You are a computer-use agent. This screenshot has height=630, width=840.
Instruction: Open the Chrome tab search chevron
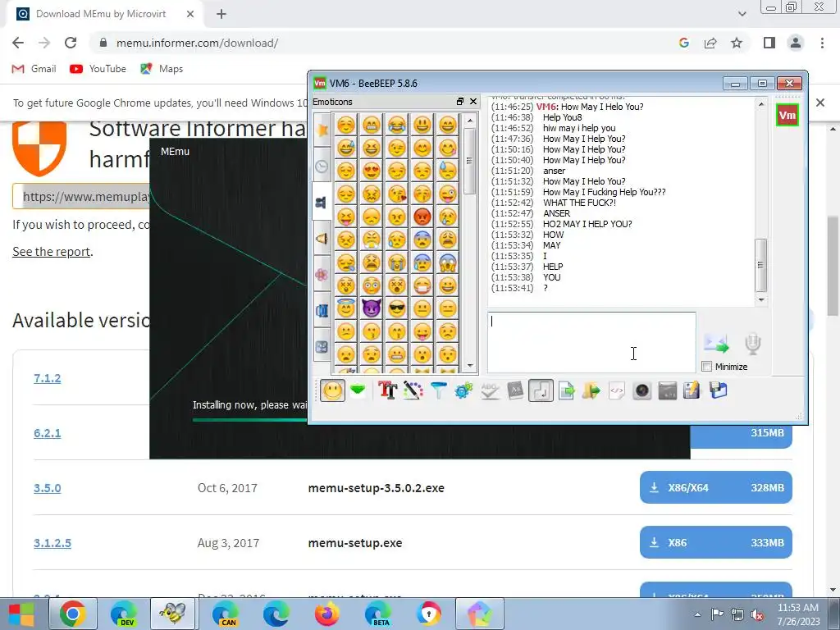coord(742,14)
